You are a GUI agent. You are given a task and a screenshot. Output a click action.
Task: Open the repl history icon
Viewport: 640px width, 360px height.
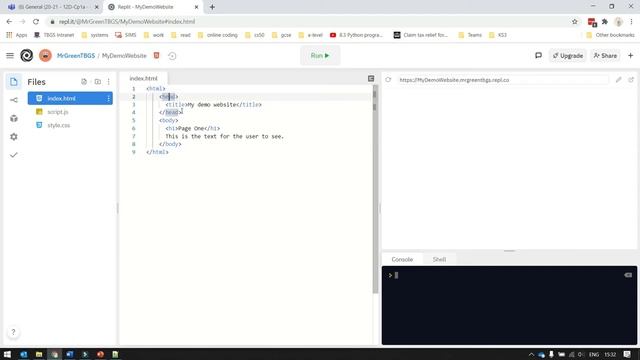point(172,56)
